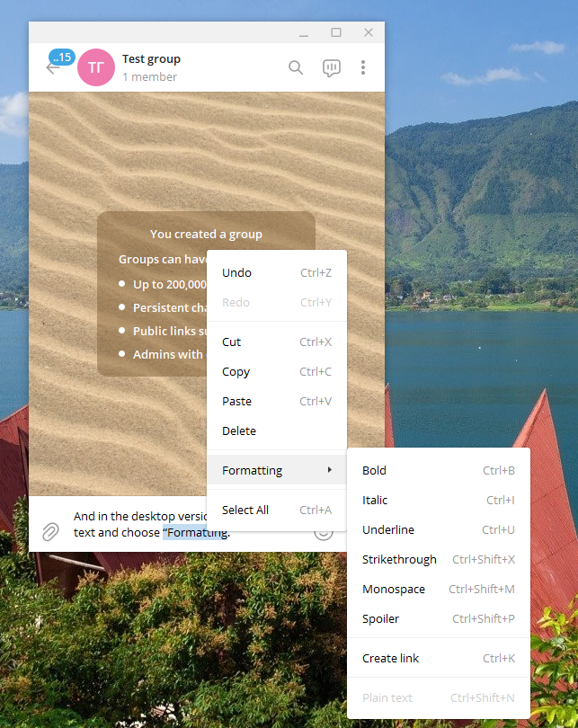Close the Telegram window
Screen dimensions: 578x728
pyautogui.click(x=369, y=32)
